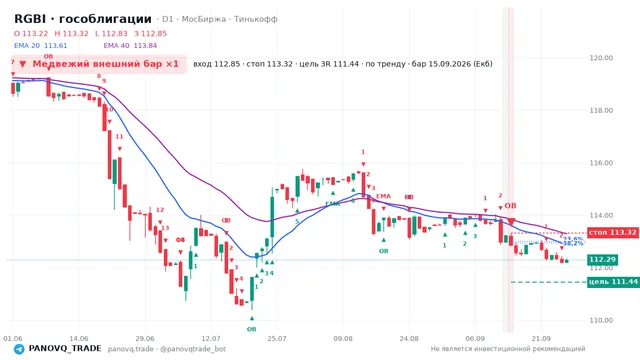Click the red 12 count label
The image size is (640, 360).
pyautogui.click(x=160, y=210)
